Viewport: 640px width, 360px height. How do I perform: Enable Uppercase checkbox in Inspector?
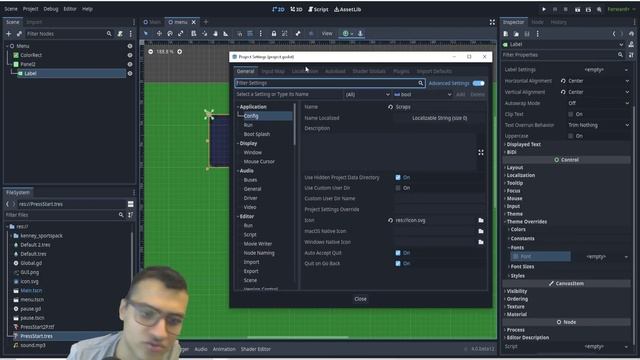571,136
